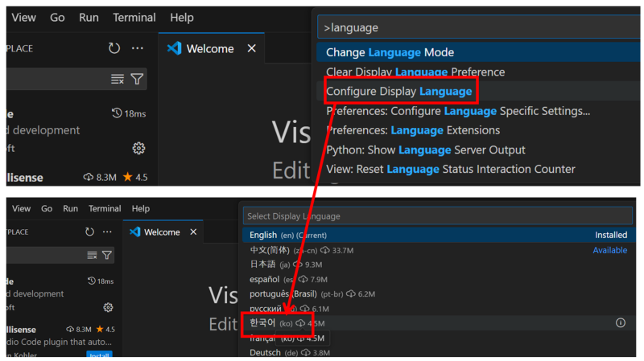
Task: Select Japanese (ja) display language
Action: coord(439,265)
